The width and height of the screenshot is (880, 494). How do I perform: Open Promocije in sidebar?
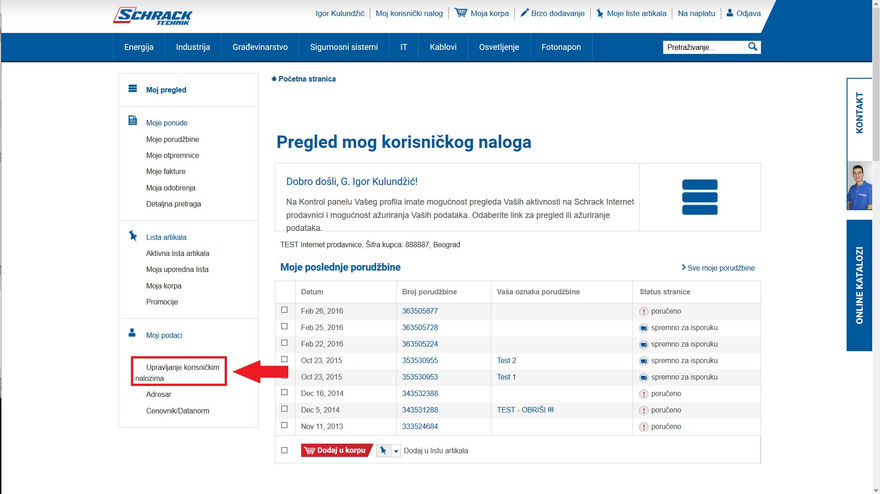[x=162, y=302]
